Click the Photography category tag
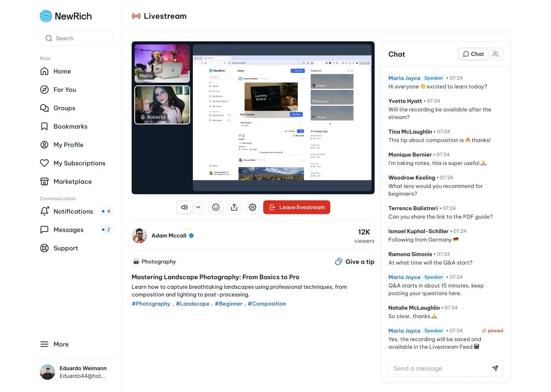 coord(155,261)
